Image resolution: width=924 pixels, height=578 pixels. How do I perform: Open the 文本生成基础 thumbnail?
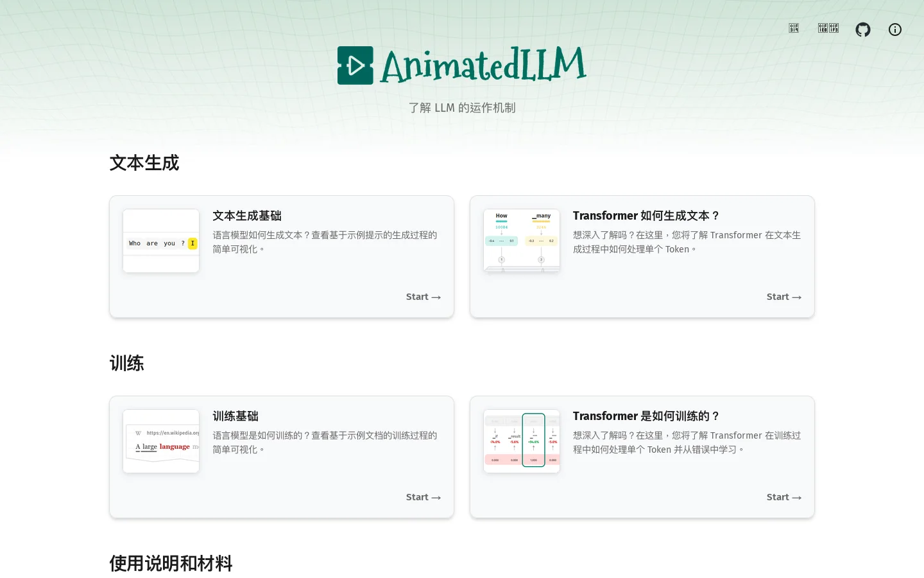pos(161,241)
